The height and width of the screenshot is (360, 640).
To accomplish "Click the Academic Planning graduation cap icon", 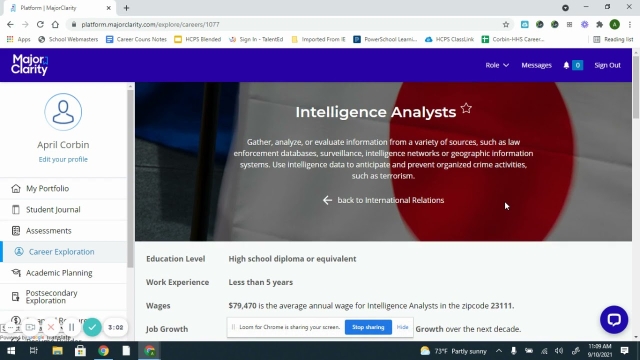I will tap(16, 273).
